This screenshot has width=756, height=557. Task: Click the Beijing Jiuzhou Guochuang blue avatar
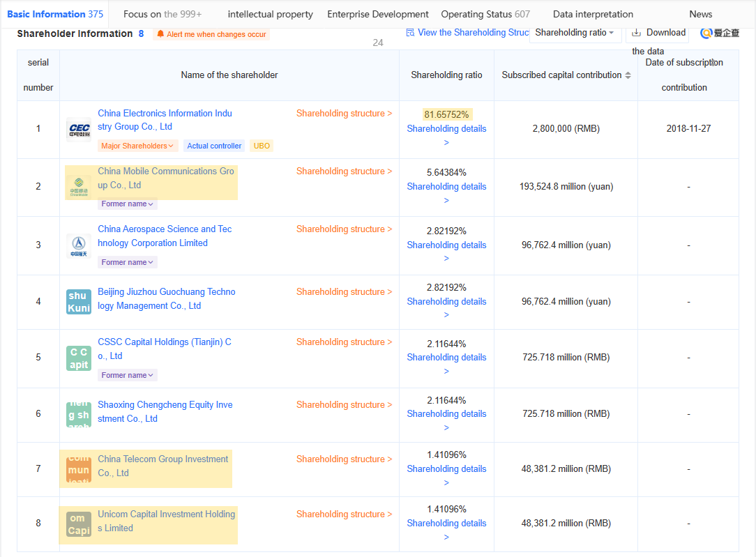[79, 302]
